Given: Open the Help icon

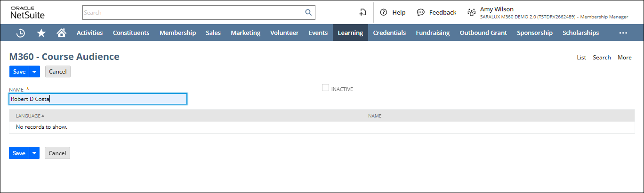Looking at the screenshot, I should point(384,13).
